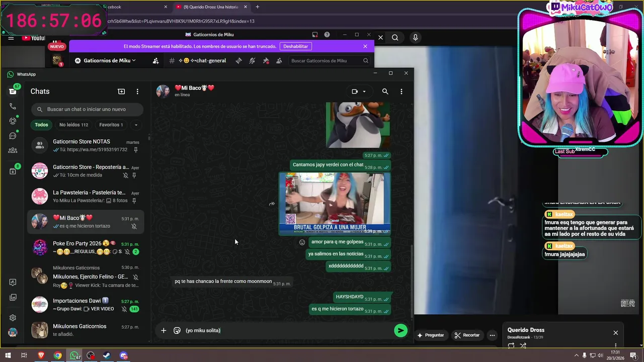Open WhatsApp archived chats icon with badge 8
Screen dimensions: 644x362
click(x=13, y=171)
